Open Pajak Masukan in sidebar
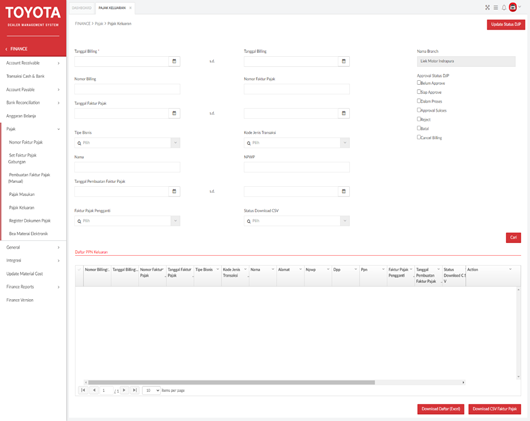 click(22, 194)
